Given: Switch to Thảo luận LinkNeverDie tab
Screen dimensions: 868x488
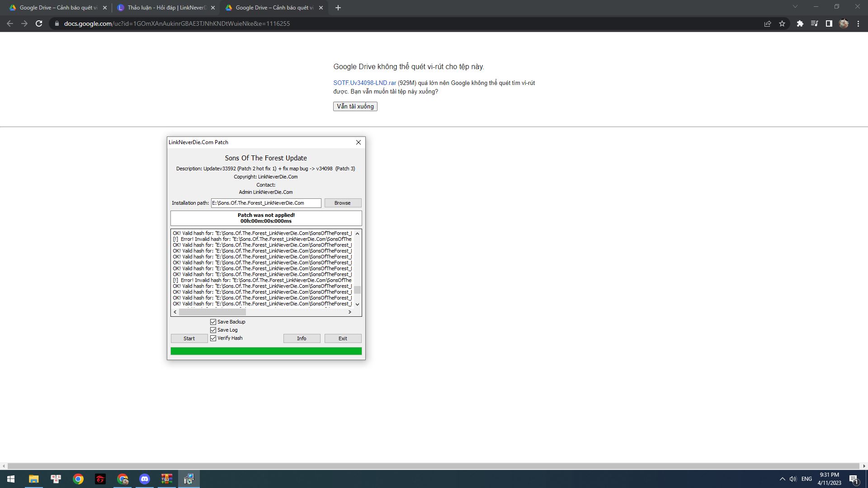Looking at the screenshot, I should (x=166, y=8).
